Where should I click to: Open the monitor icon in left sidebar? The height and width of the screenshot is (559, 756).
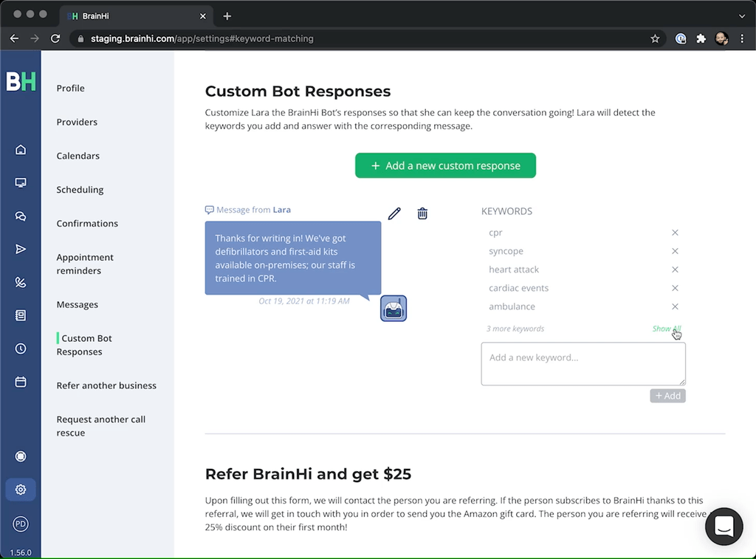point(20,183)
